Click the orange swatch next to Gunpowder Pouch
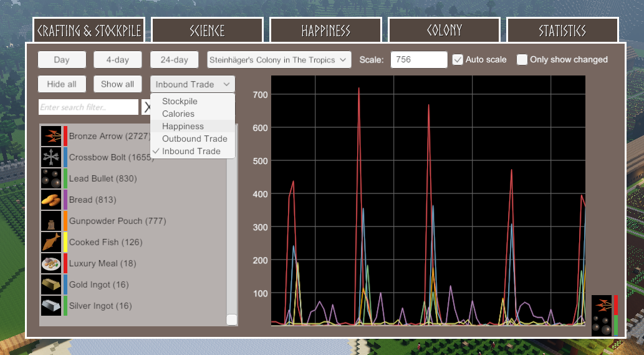Viewport: 644px width, 355px height. pyautogui.click(x=65, y=221)
